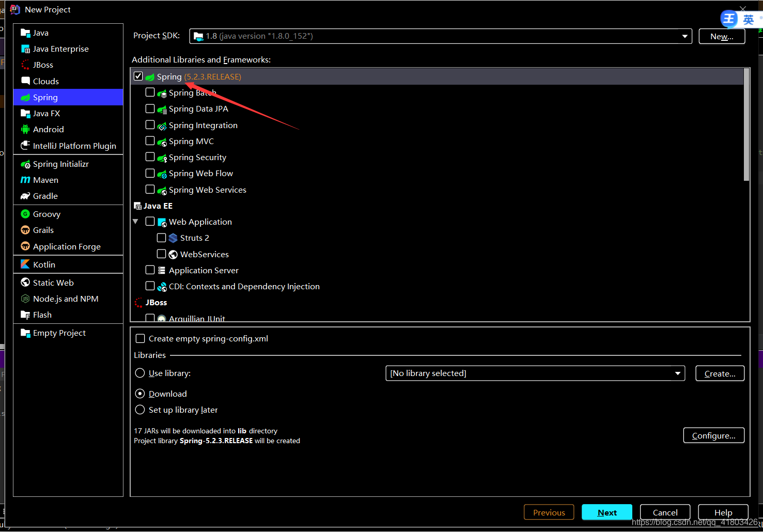This screenshot has width=763, height=532.
Task: Click the Configure... button
Action: tap(713, 435)
